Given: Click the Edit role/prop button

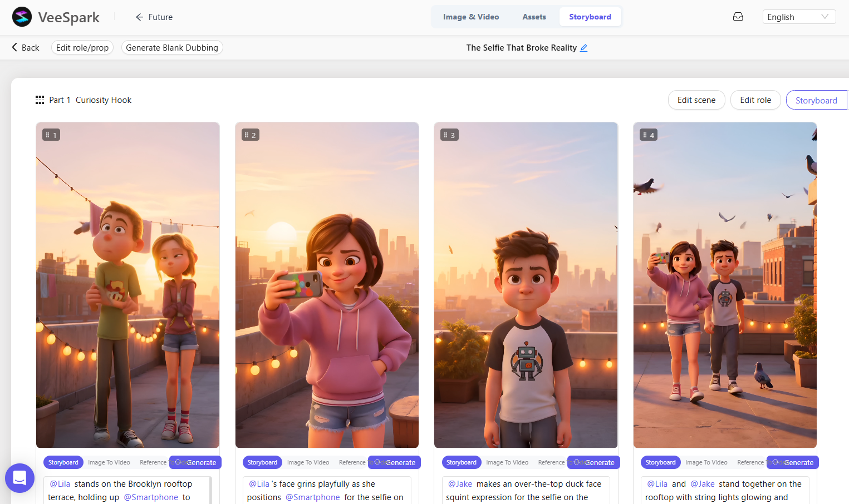Looking at the screenshot, I should tap(82, 47).
